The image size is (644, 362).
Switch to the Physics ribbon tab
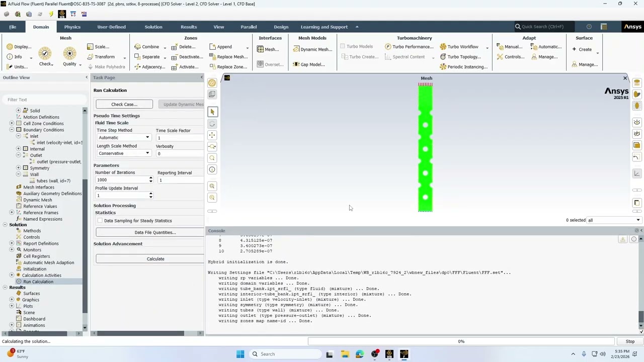pos(72,27)
